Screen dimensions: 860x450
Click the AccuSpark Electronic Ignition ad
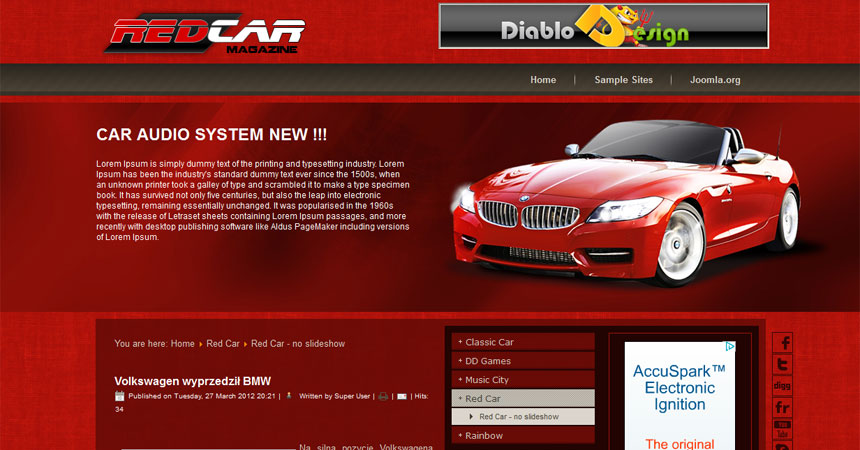tap(680, 396)
